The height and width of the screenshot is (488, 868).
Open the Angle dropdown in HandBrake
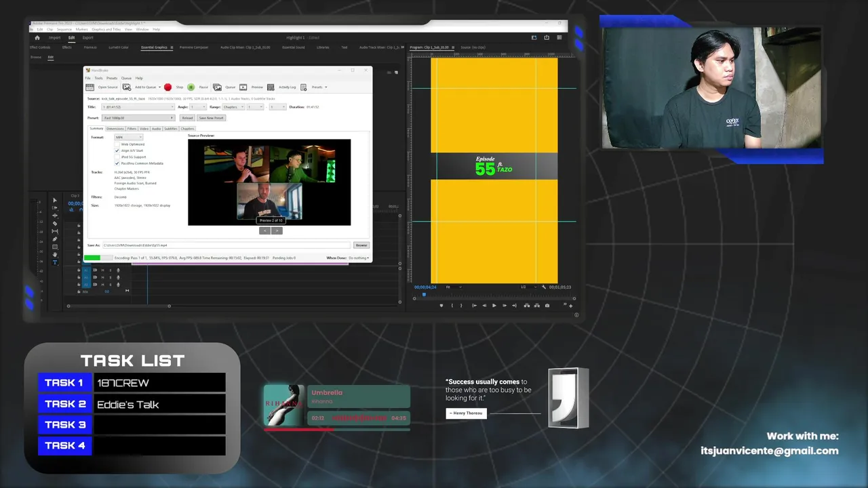tap(198, 107)
